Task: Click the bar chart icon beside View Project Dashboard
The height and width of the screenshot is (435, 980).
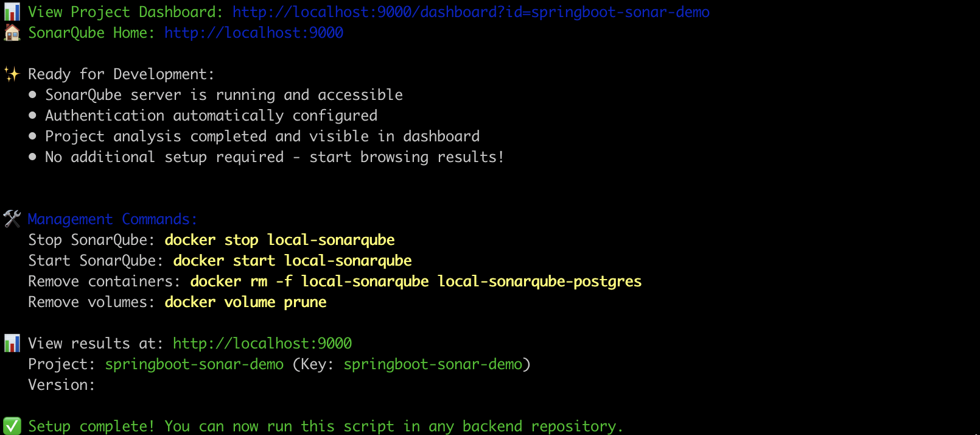Action: pos(12,12)
